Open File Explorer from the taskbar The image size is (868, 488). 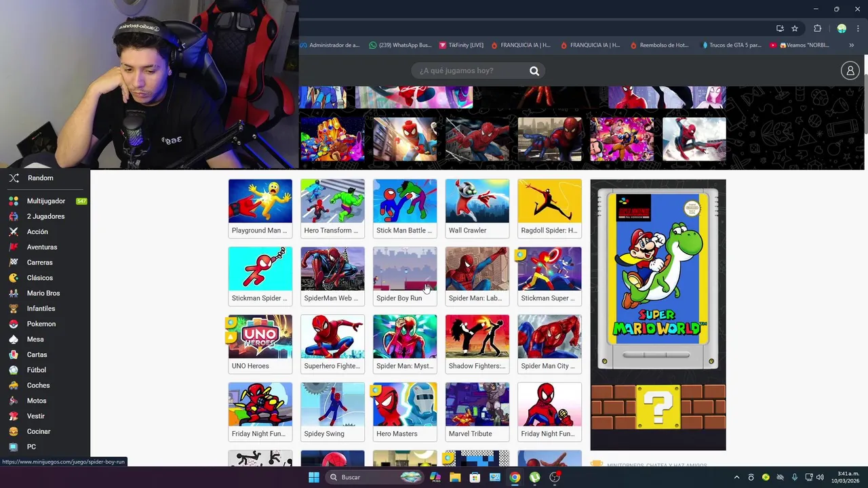(455, 477)
